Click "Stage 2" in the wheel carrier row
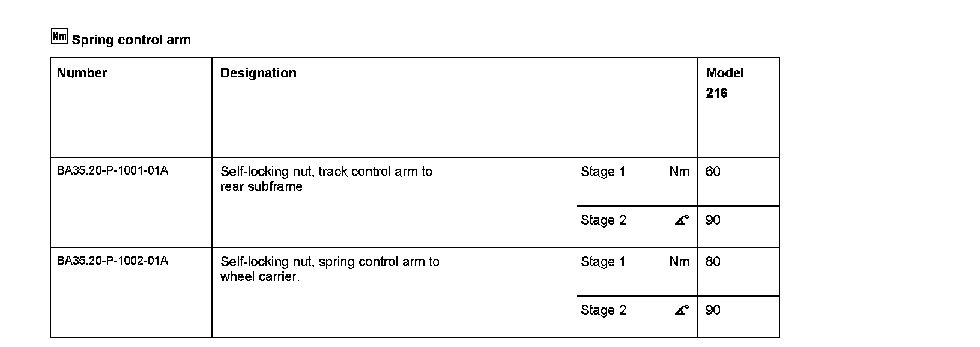Viewport: 980px width, 347px height. pyautogui.click(x=603, y=310)
